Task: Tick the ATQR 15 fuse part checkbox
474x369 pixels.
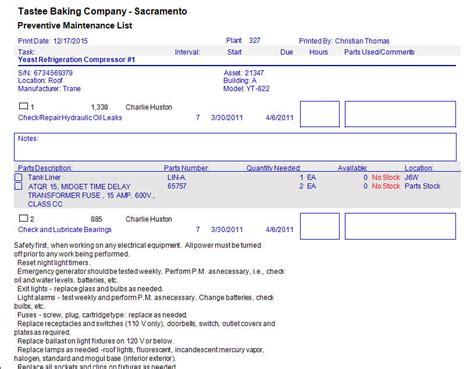Action: [x=18, y=186]
